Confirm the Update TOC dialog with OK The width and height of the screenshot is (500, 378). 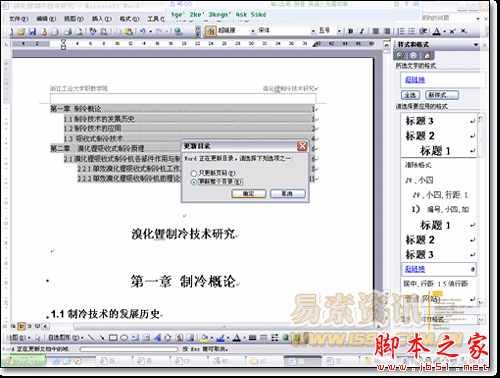(x=249, y=193)
